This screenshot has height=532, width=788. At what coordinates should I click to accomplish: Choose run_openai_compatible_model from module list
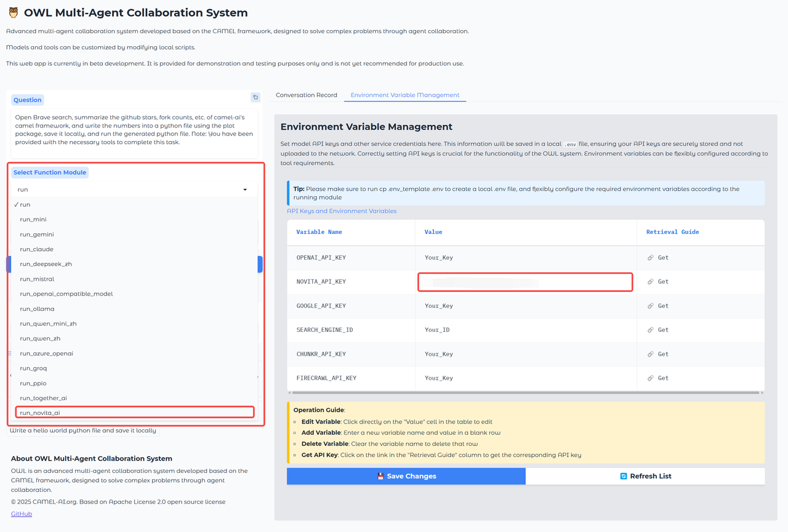pyautogui.click(x=134, y=294)
